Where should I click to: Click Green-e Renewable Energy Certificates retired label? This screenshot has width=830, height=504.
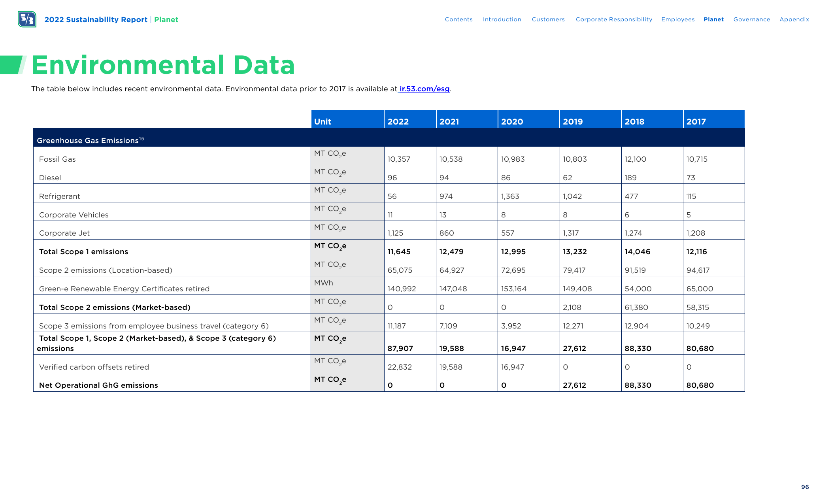124,289
